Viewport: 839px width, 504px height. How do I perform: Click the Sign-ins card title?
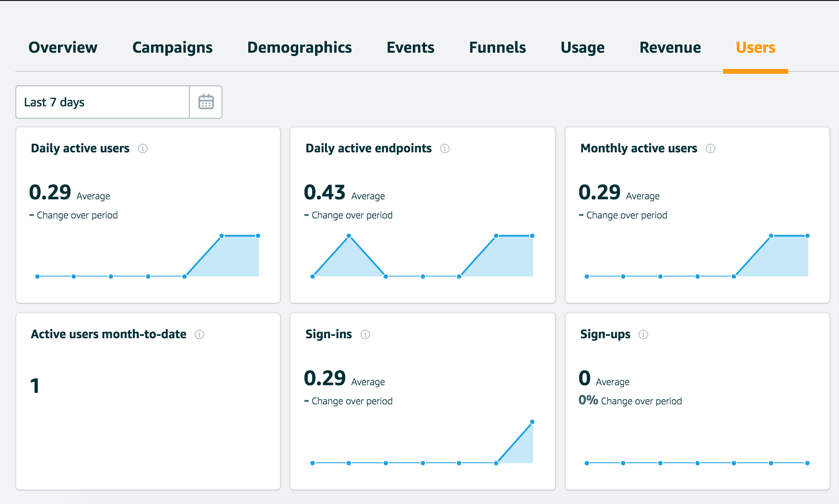tap(329, 334)
